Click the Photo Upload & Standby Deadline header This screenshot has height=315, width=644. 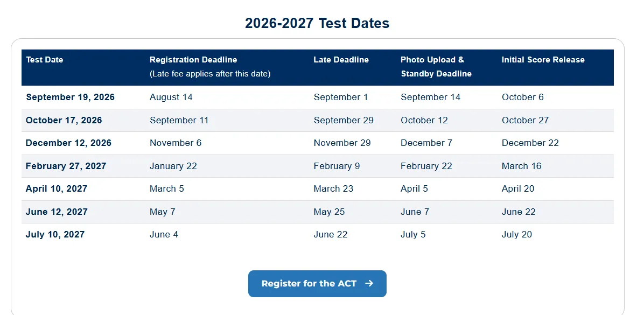(x=436, y=67)
